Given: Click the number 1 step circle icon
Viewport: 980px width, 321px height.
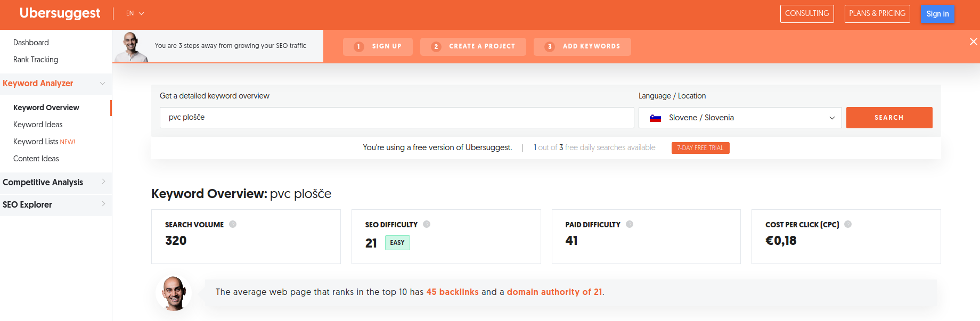Looking at the screenshot, I should [359, 47].
